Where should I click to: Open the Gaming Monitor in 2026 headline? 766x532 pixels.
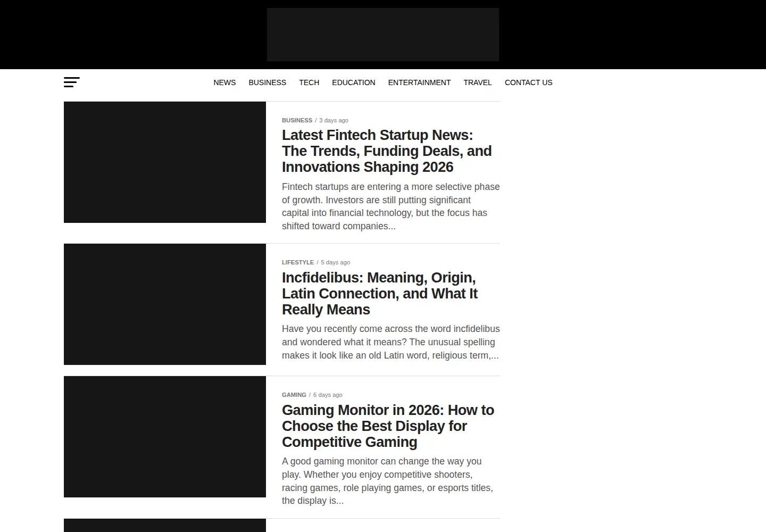pyautogui.click(x=388, y=426)
